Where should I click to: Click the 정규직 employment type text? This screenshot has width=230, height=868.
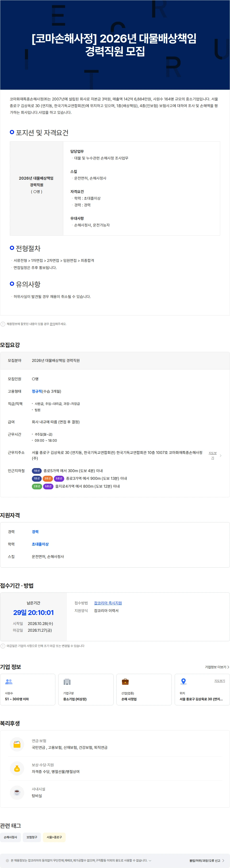(37, 392)
